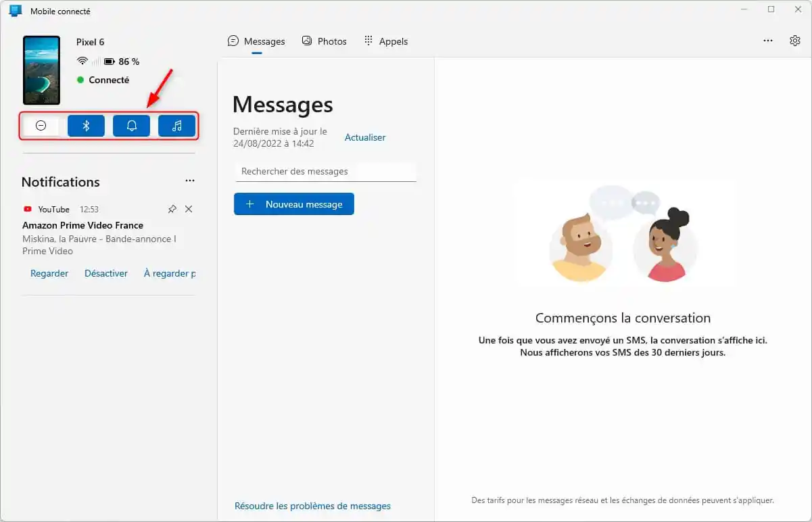Maximize the Mobile connecté window
This screenshot has height=522, width=812.
(x=771, y=9)
